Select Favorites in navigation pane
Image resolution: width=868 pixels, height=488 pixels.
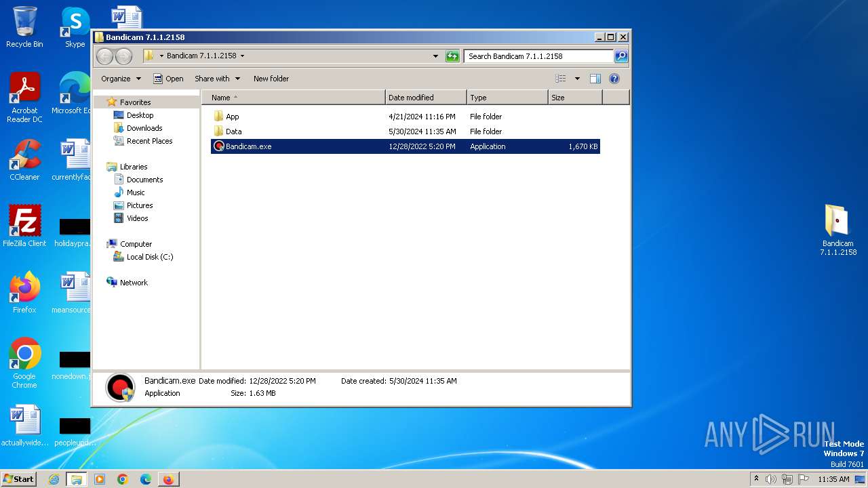pyautogui.click(x=135, y=102)
